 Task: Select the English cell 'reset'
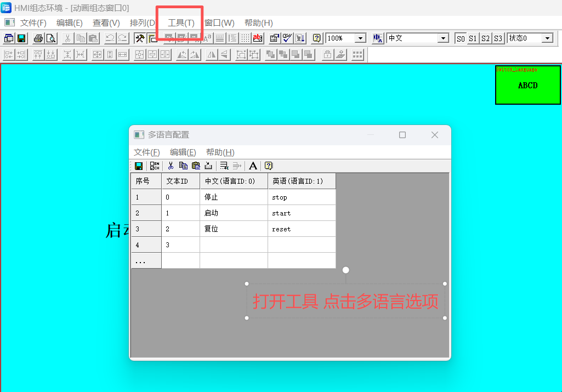point(302,229)
